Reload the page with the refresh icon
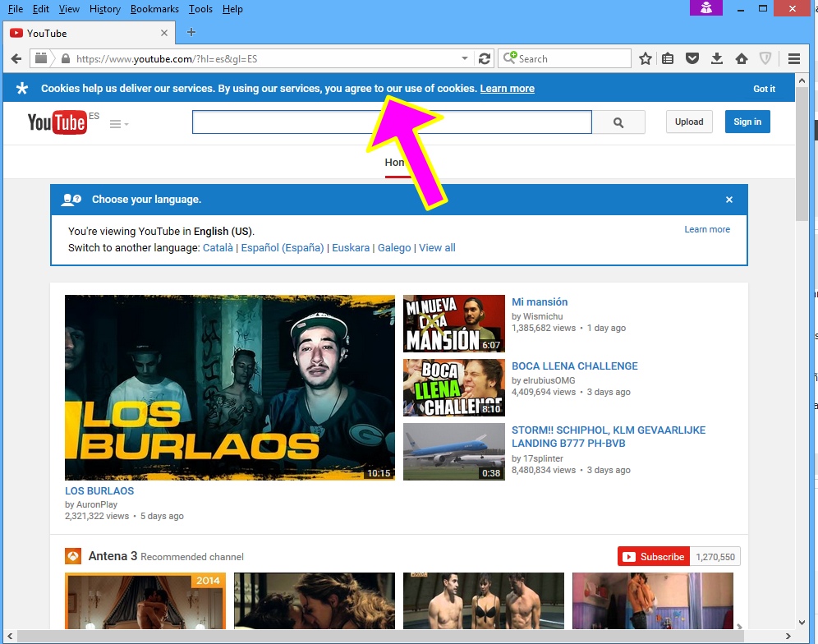The image size is (818, 644). pos(485,59)
